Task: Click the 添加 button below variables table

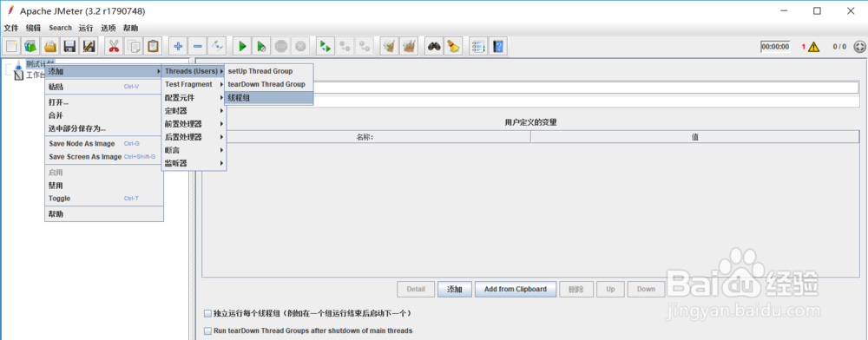Action: (x=455, y=289)
